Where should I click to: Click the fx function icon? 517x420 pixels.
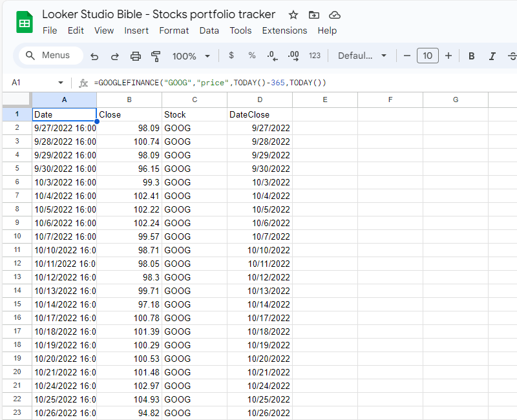tap(83, 83)
